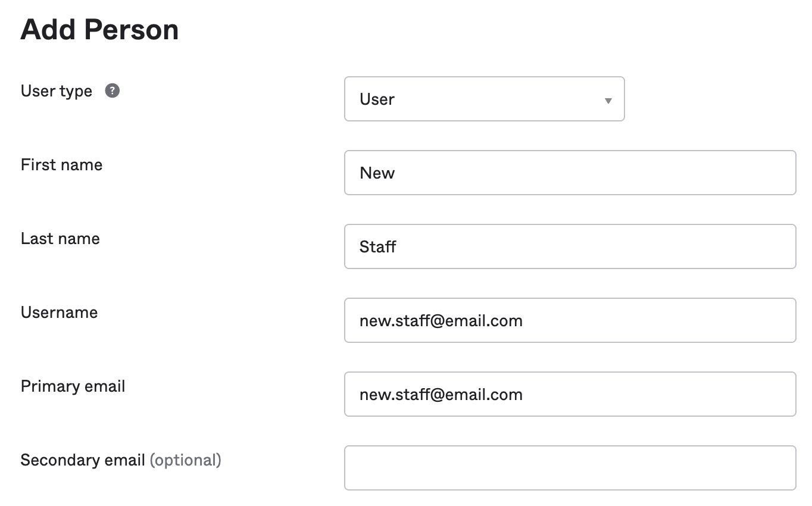Focus the First name input field

570,173
